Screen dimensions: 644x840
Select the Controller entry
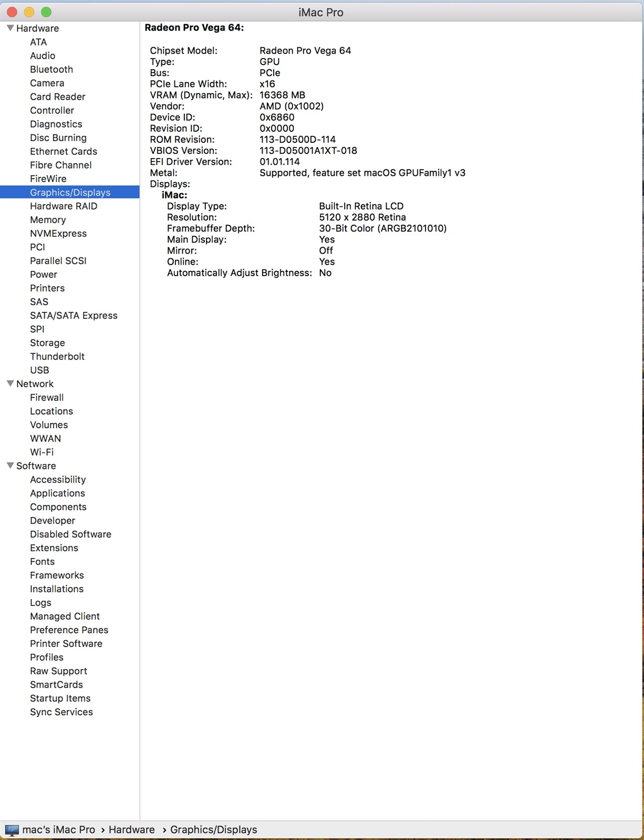pyautogui.click(x=52, y=110)
